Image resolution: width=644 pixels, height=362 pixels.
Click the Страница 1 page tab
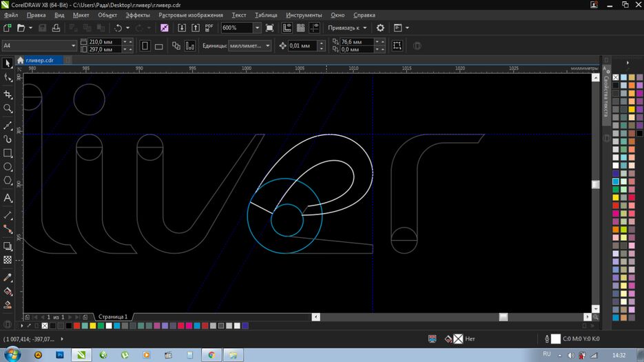pos(113,317)
